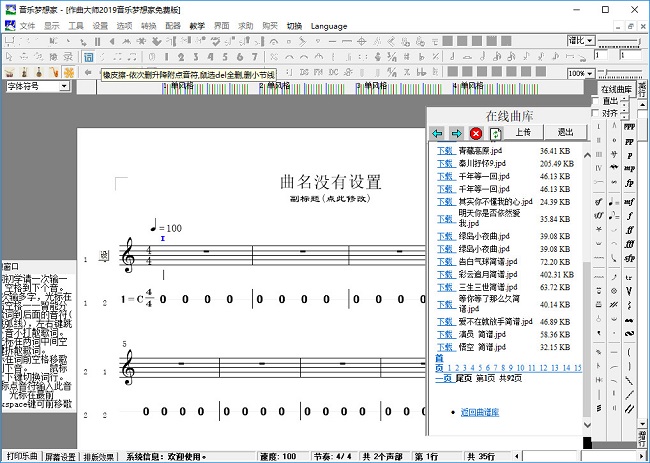The width and height of the screenshot is (650, 463).
Task: Select the sfp dynamic marking
Action: [629, 244]
